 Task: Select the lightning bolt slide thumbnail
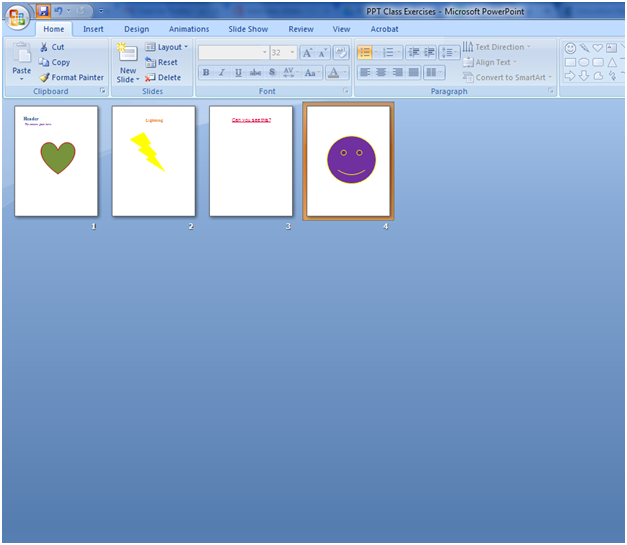pos(153,161)
